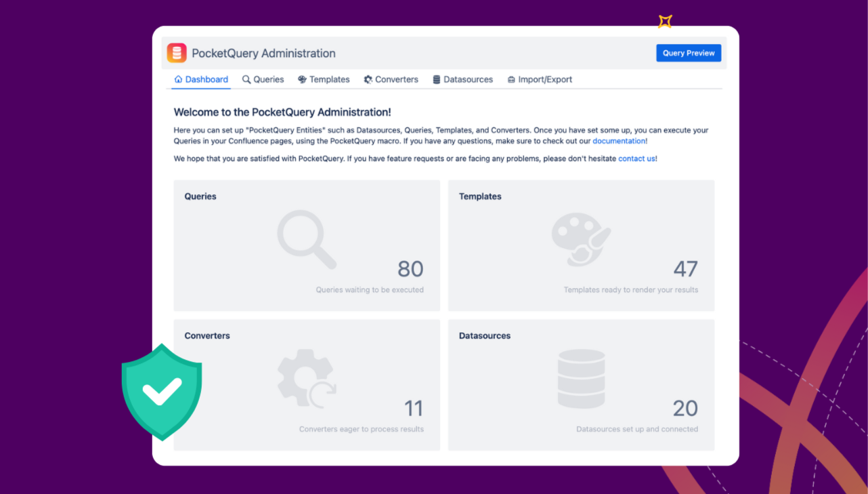Open the Dashboard tab
Screen dimensions: 868x494
(x=207, y=79)
